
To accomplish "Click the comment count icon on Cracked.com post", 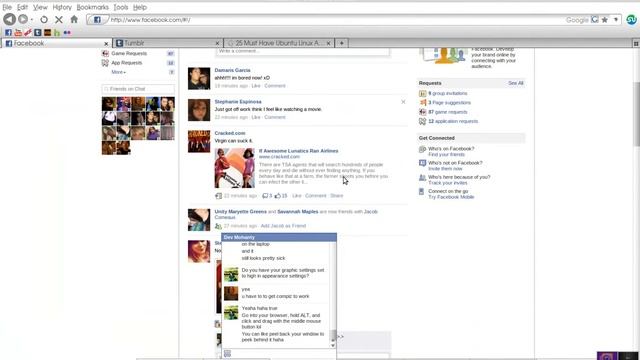I will pos(265,196).
